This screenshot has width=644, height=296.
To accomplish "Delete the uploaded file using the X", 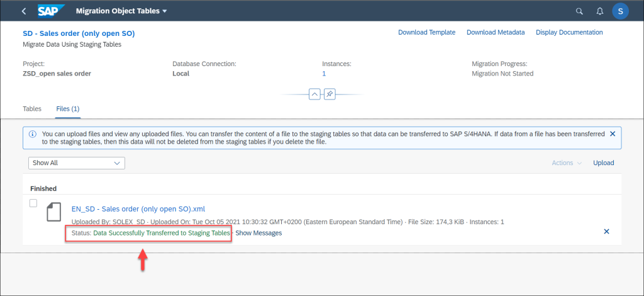I will pos(606,232).
